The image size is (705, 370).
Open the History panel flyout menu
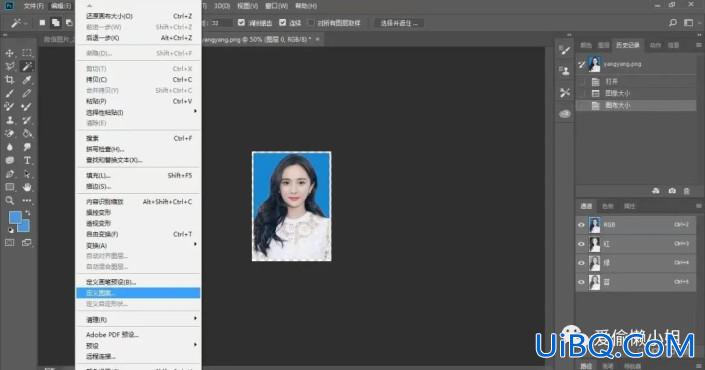699,45
